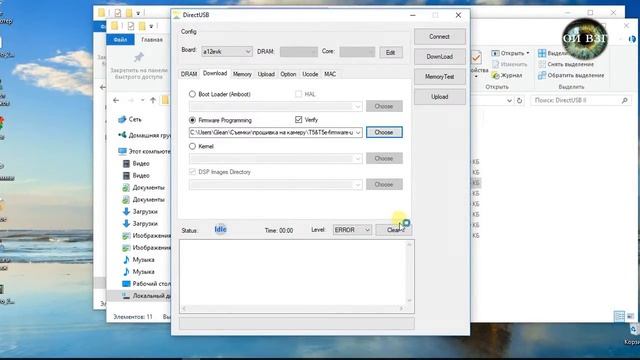Select Этот компьютер in the navigation pane
Image resolution: width=640 pixels, height=360 pixels.
144,151
